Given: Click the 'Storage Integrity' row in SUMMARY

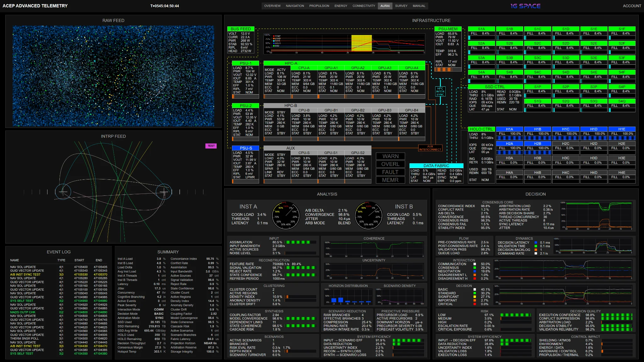Looking at the screenshot, I should pos(195,352).
